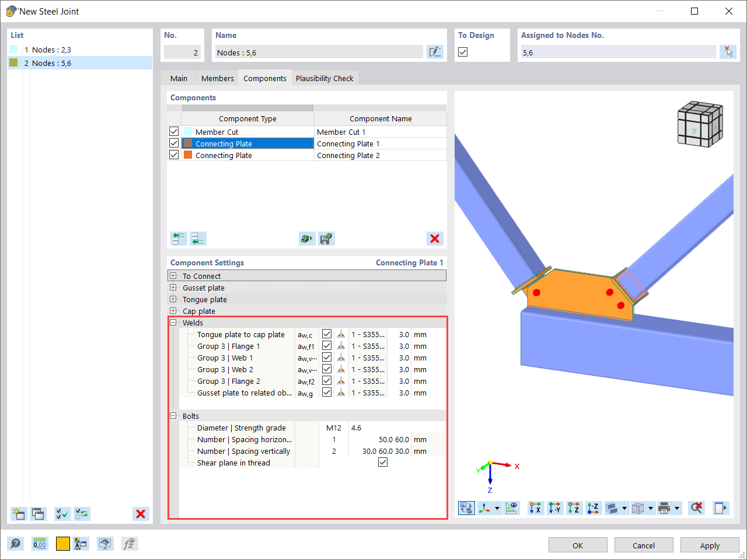This screenshot has width=747, height=560.
Task: Click the Apply button
Action: pos(710,545)
